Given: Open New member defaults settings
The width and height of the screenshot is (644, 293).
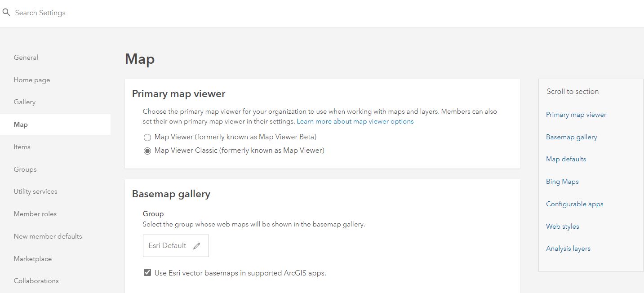Looking at the screenshot, I should (x=48, y=236).
